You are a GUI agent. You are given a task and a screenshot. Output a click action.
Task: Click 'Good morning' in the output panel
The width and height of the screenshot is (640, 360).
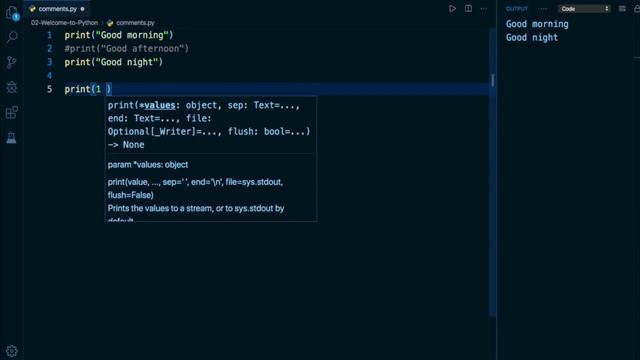pos(537,24)
